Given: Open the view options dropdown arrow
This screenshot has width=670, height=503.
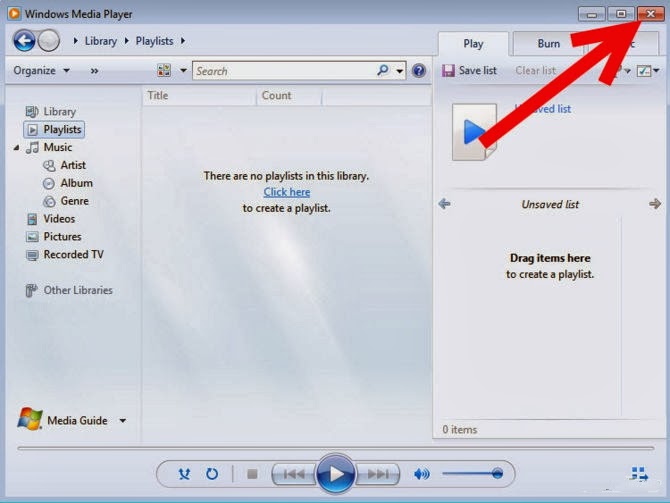Looking at the screenshot, I should [x=183, y=71].
